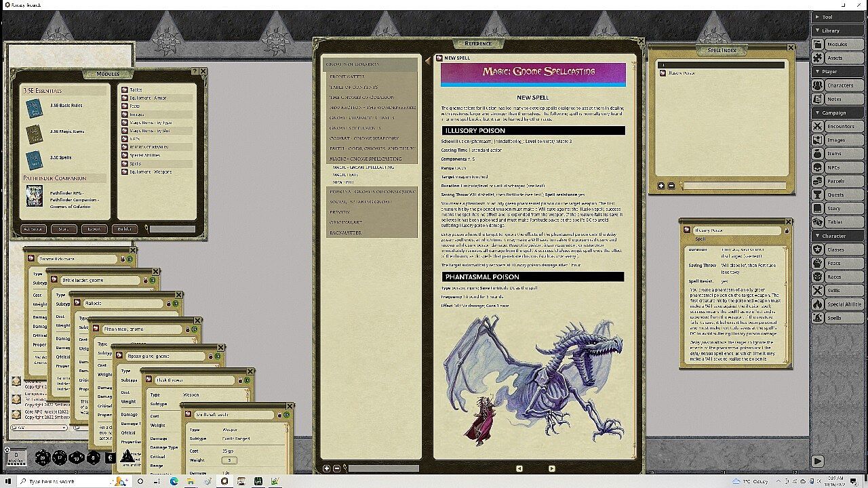The image size is (868, 488).
Task: Click the Notes icon in sidebar
Action: (818, 99)
